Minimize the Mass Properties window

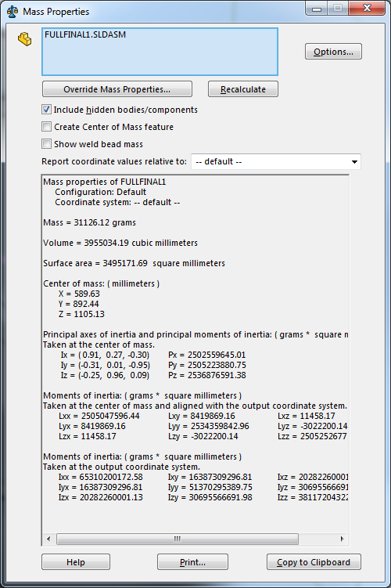317,9
